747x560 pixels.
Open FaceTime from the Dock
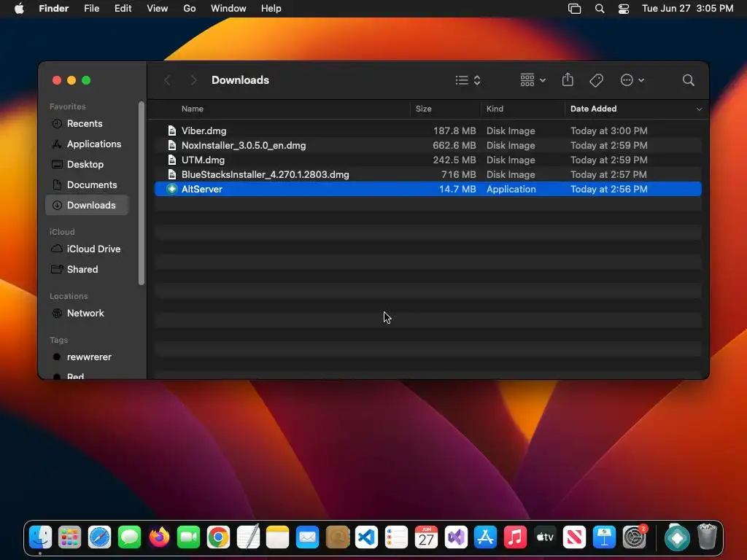pos(189,537)
